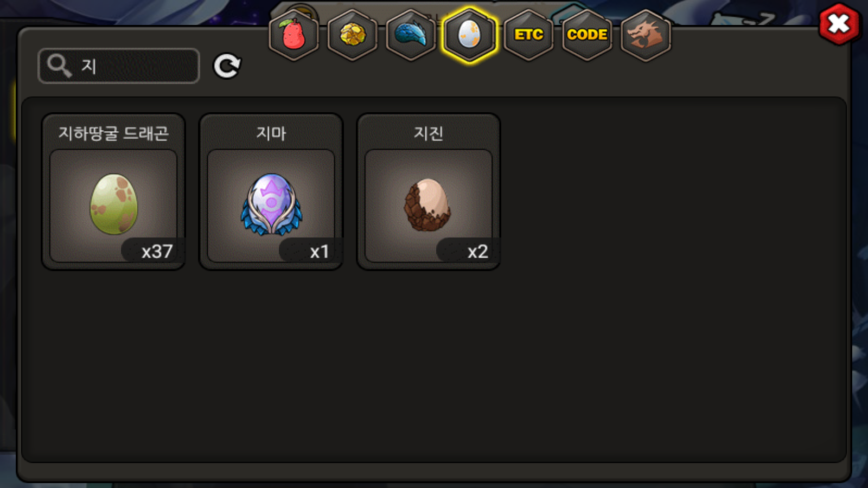Select the 지진 brown rocky egg
Image resolution: width=868 pixels, height=488 pixels.
click(428, 204)
